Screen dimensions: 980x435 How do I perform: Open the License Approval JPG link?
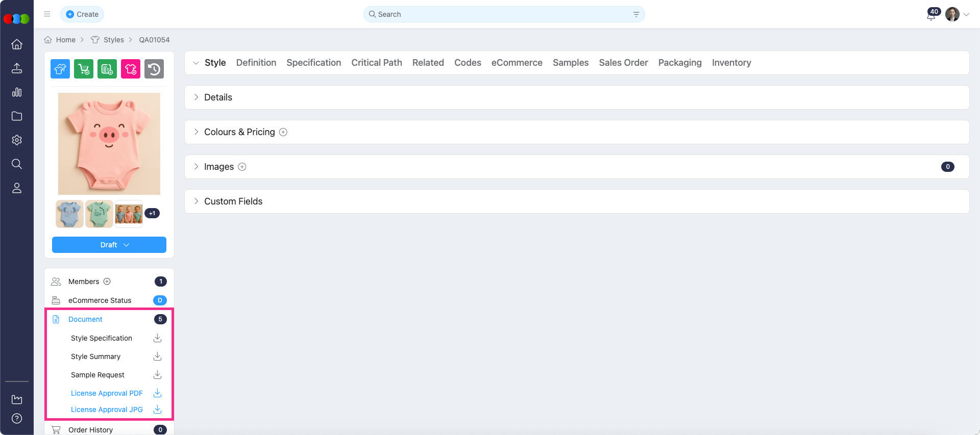(107, 410)
